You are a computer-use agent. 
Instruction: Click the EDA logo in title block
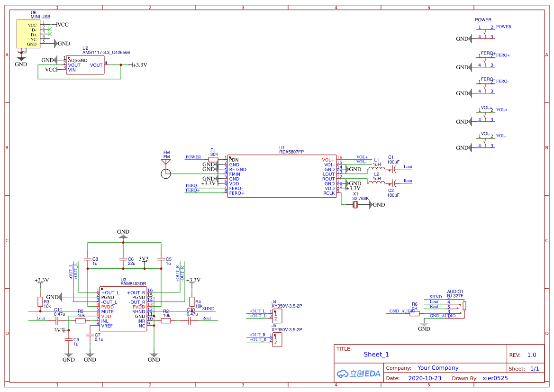pyautogui.click(x=358, y=373)
